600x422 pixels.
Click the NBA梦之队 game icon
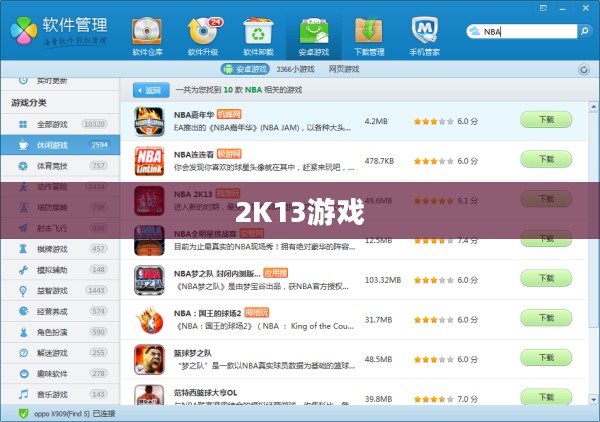[x=149, y=280]
